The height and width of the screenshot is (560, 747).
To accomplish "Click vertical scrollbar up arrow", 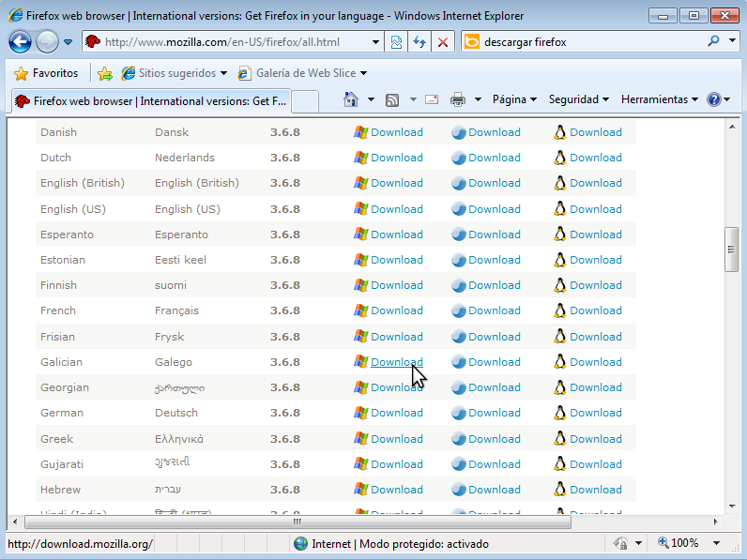I will point(732,127).
